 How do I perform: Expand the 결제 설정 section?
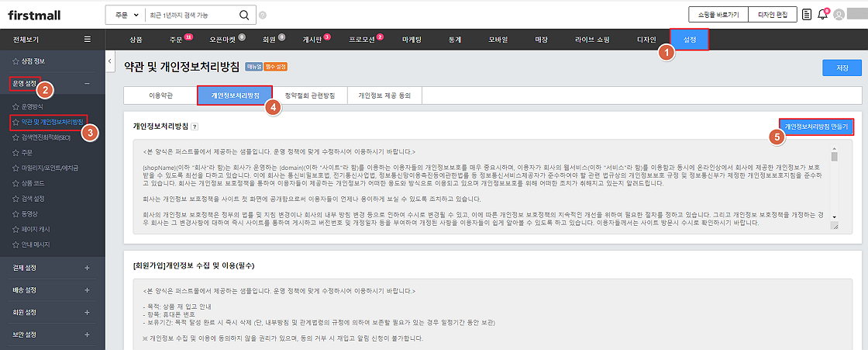[x=87, y=268]
